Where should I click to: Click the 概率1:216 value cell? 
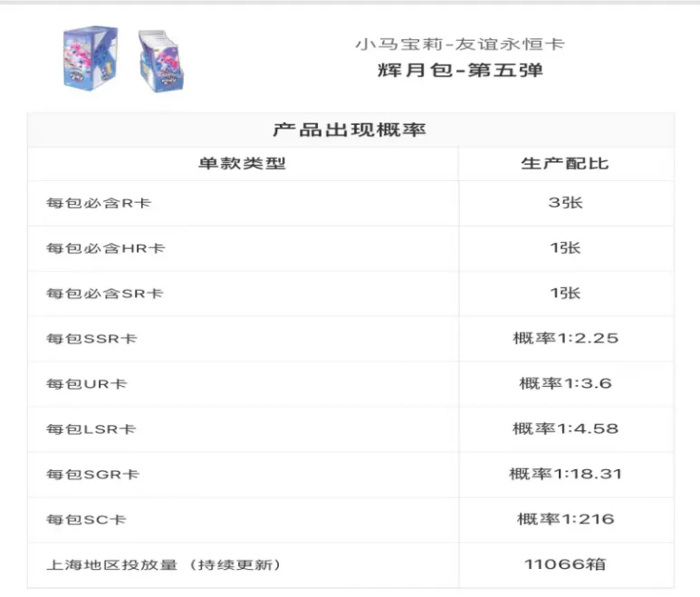pos(566,519)
